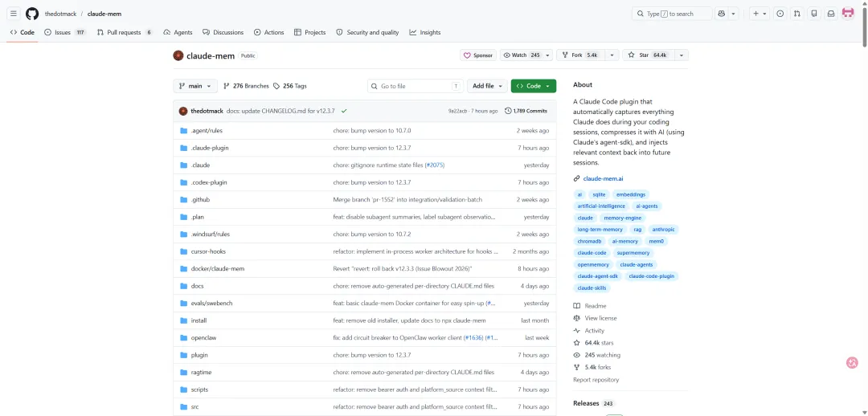Image resolution: width=868 pixels, height=416 pixels.
Task: Open the Releases 243 heading link
Action: pyautogui.click(x=593, y=403)
